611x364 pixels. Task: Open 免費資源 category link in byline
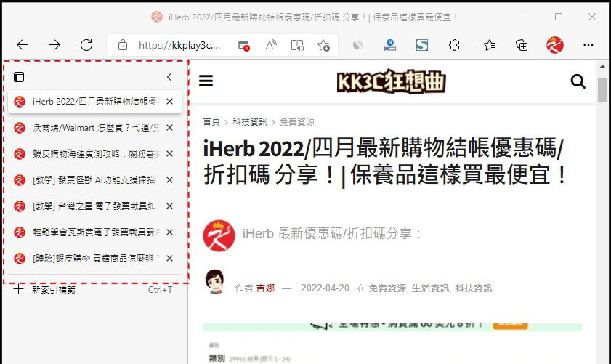[x=387, y=288]
